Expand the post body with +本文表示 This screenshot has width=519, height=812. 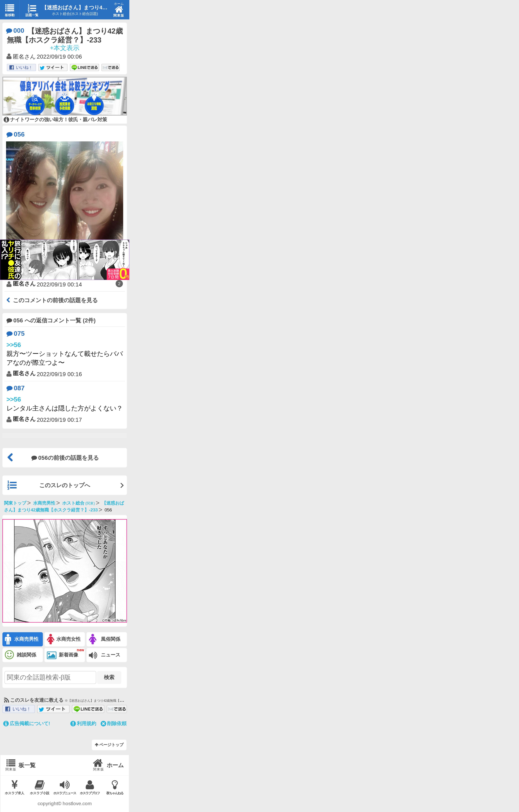click(64, 48)
